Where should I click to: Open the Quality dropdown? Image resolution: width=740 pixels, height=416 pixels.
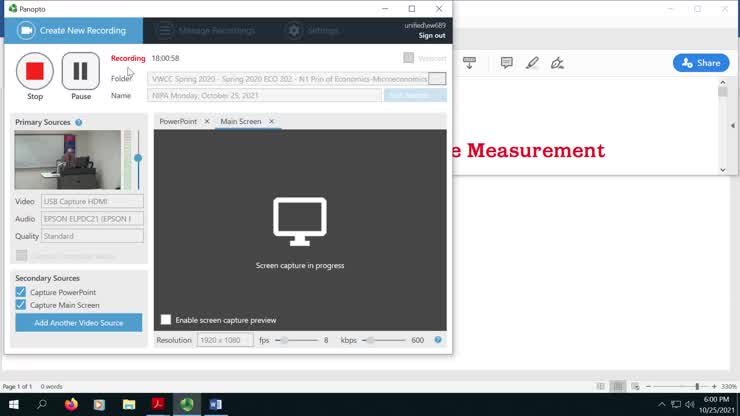tap(92, 236)
